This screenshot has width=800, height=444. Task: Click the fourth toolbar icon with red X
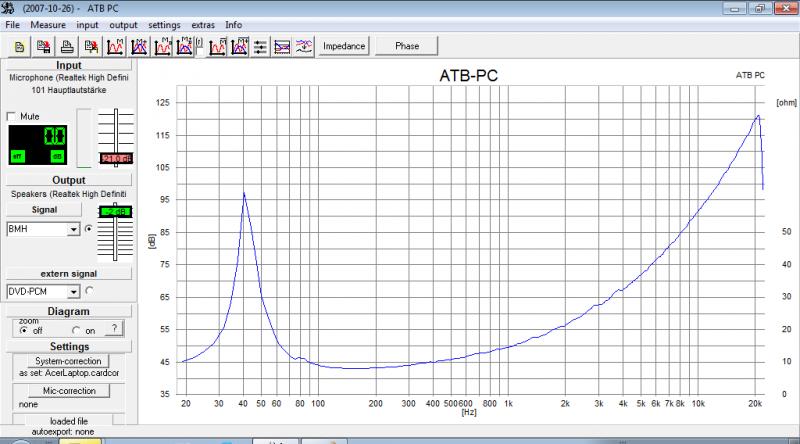pos(91,46)
